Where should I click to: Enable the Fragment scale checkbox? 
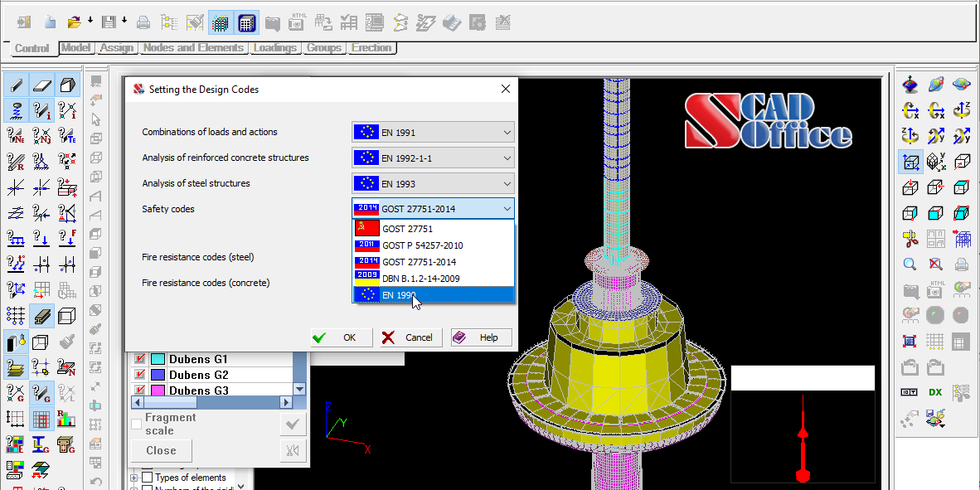coord(137,425)
